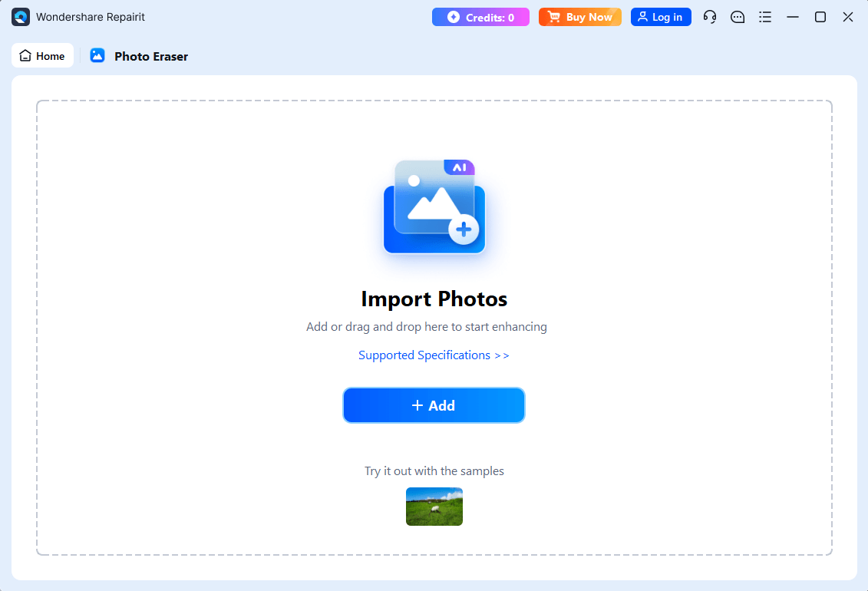Screen dimensions: 868x591
Task: Open the task list icon in titlebar
Action: [x=765, y=16]
